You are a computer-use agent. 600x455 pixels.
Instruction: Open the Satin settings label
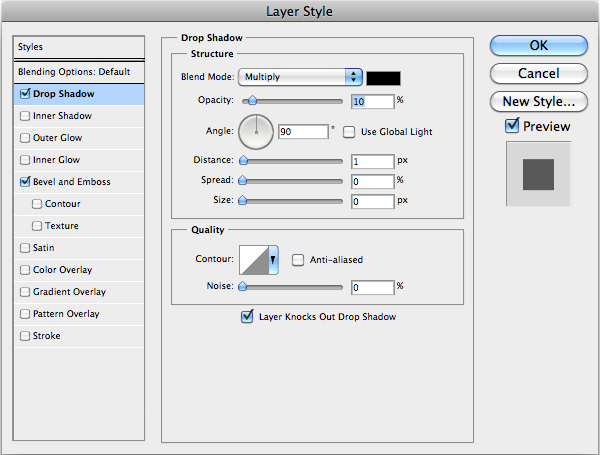click(x=44, y=248)
